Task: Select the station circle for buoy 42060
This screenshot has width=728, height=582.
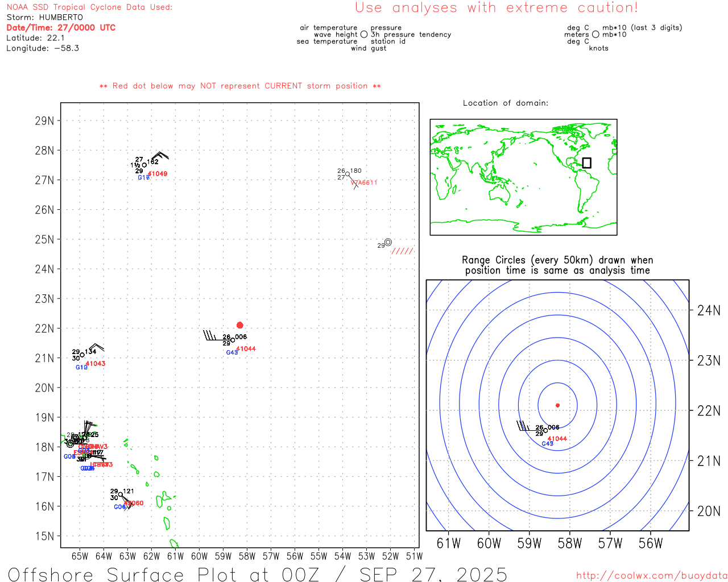Action: pos(120,494)
